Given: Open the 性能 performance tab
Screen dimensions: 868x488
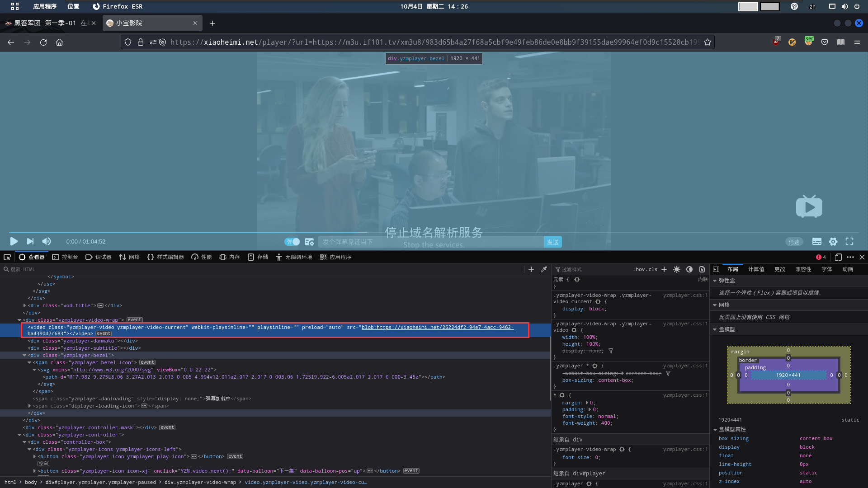Looking at the screenshot, I should [202, 257].
